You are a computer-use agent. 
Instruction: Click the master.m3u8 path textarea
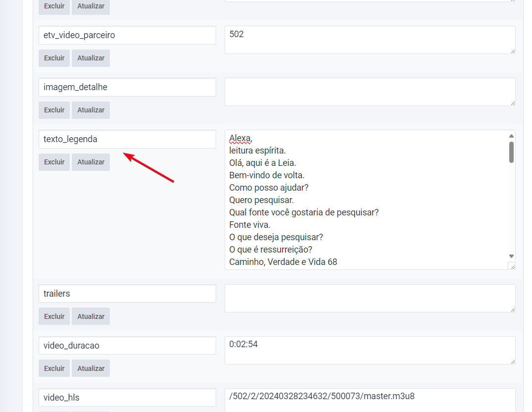(x=369, y=400)
